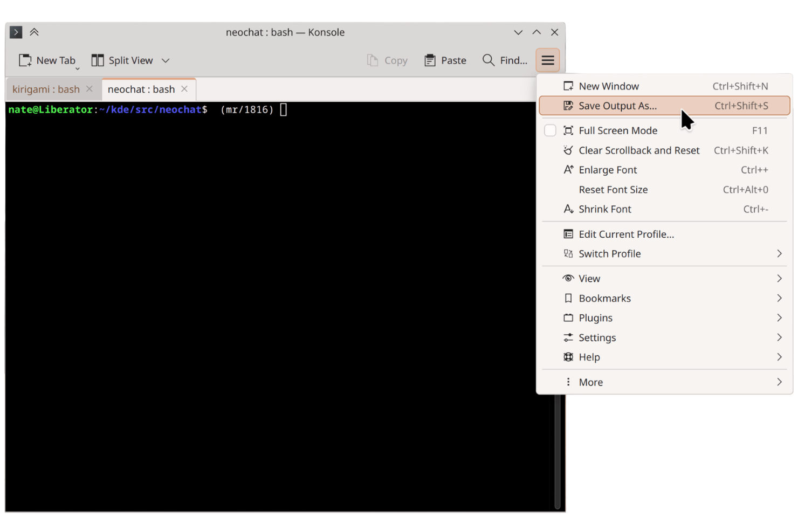
Task: Choose Reset Font Size entry
Action: click(x=664, y=190)
